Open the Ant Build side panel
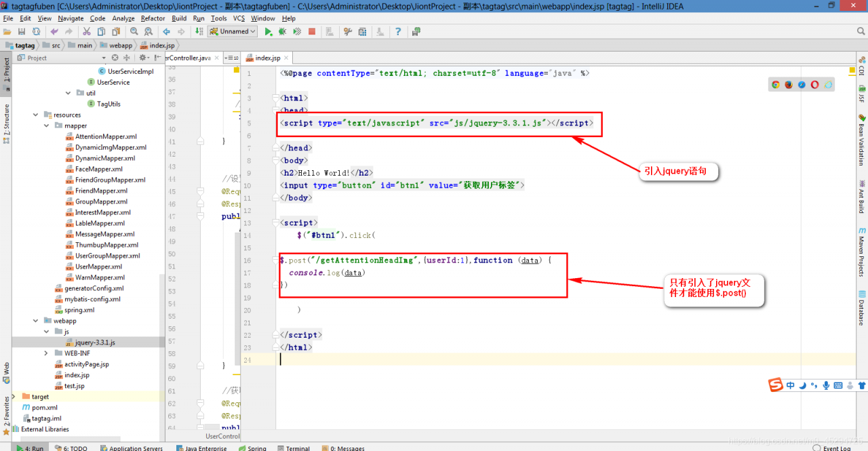 [862, 197]
